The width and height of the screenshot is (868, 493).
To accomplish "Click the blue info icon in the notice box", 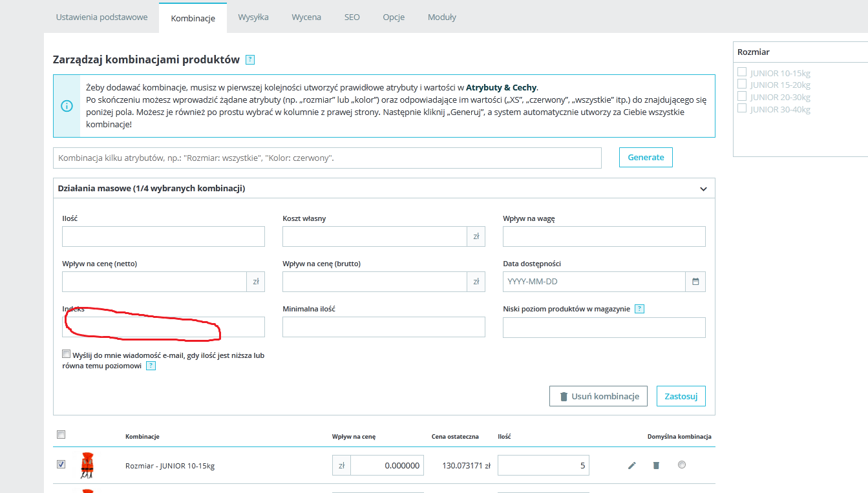I will pos(67,106).
